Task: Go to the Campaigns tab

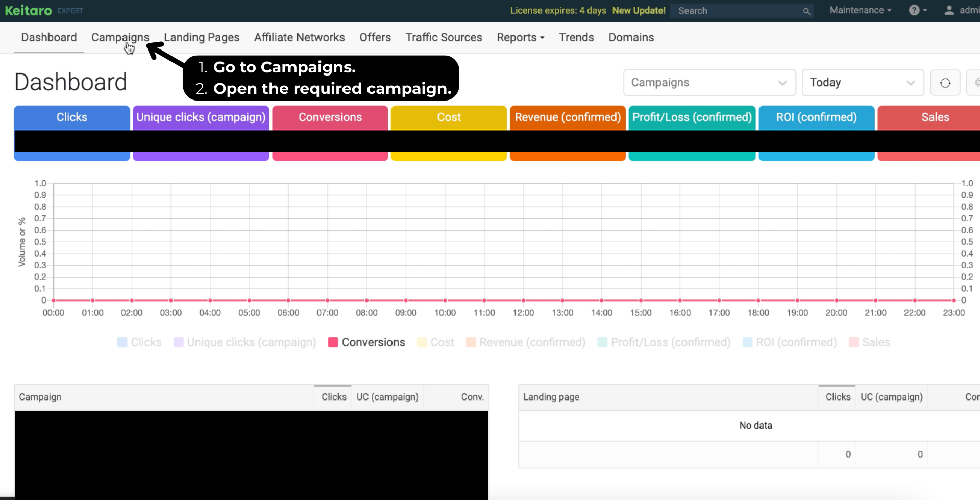Action: [120, 37]
